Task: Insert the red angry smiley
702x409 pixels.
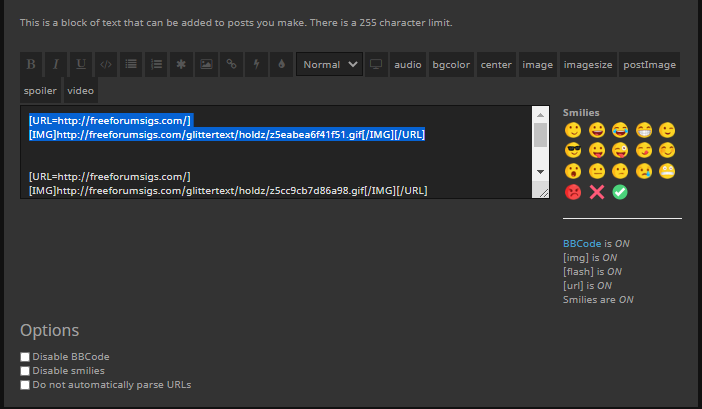Action: point(573,192)
